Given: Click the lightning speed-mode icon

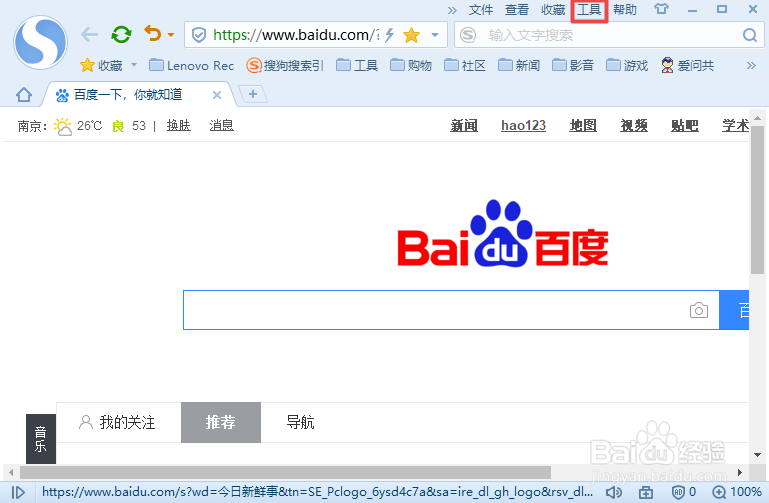Looking at the screenshot, I should (389, 35).
